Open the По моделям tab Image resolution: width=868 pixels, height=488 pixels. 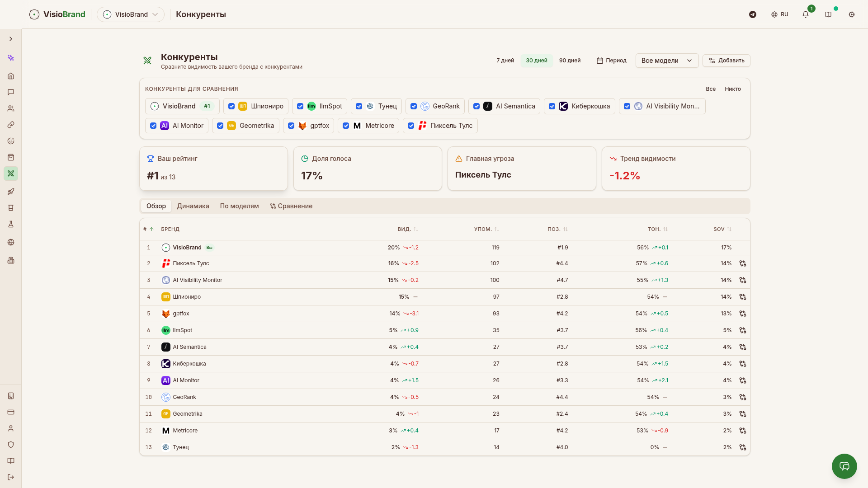(239, 206)
